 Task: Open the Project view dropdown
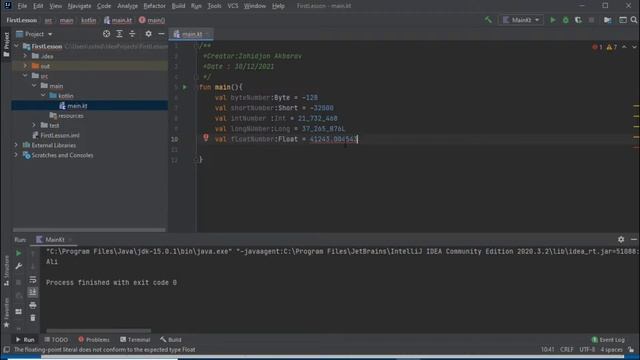(34, 34)
